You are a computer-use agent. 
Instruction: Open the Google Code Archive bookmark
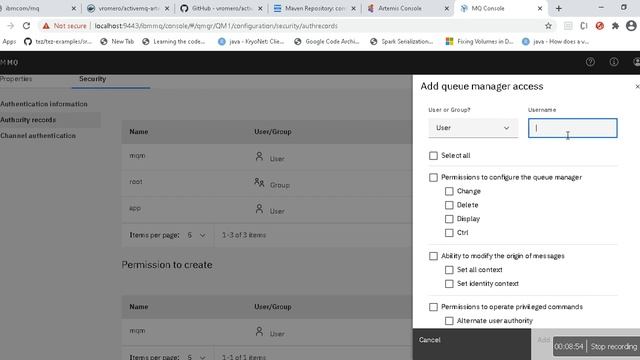click(327, 42)
